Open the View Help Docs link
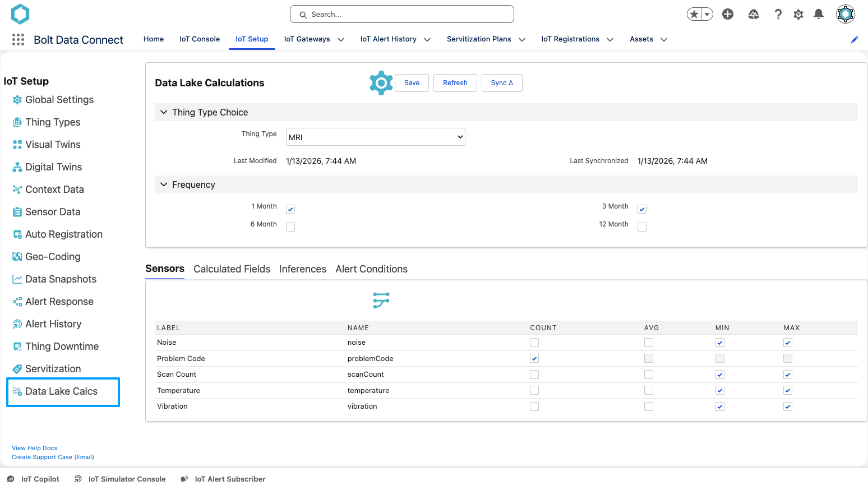 pyautogui.click(x=35, y=448)
